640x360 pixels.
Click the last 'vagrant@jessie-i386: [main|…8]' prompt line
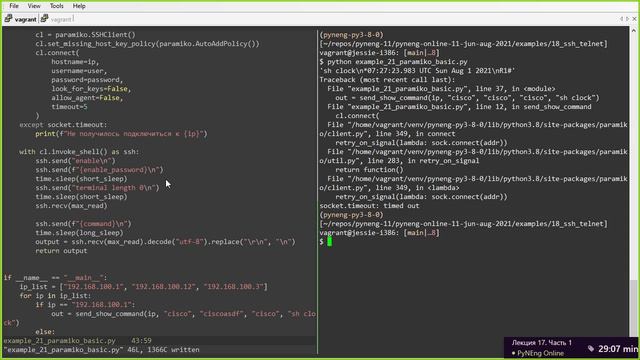coord(379,233)
